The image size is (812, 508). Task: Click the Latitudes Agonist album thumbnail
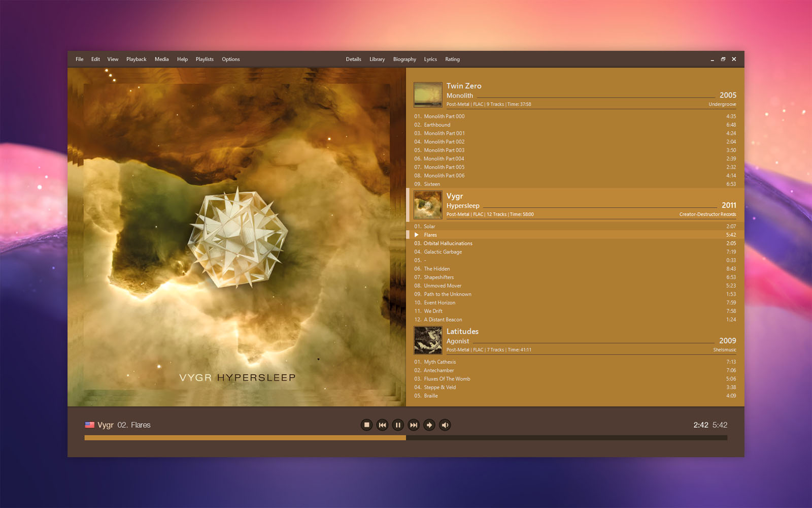click(x=428, y=340)
